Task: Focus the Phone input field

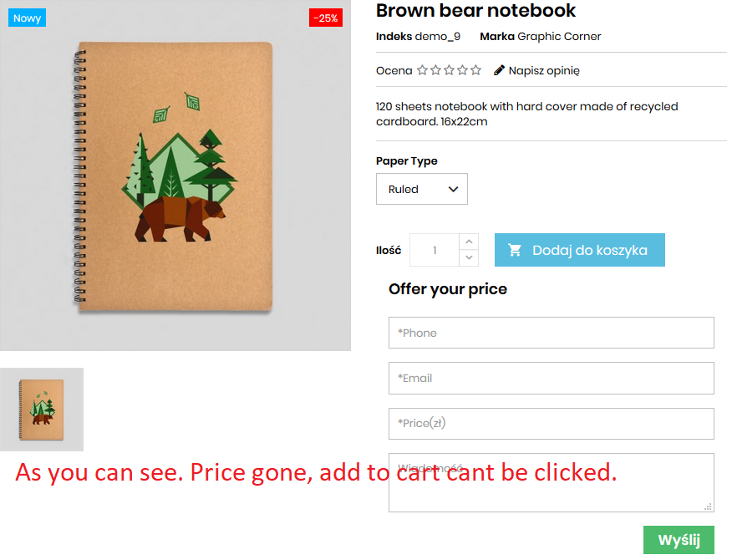Action: point(552,333)
